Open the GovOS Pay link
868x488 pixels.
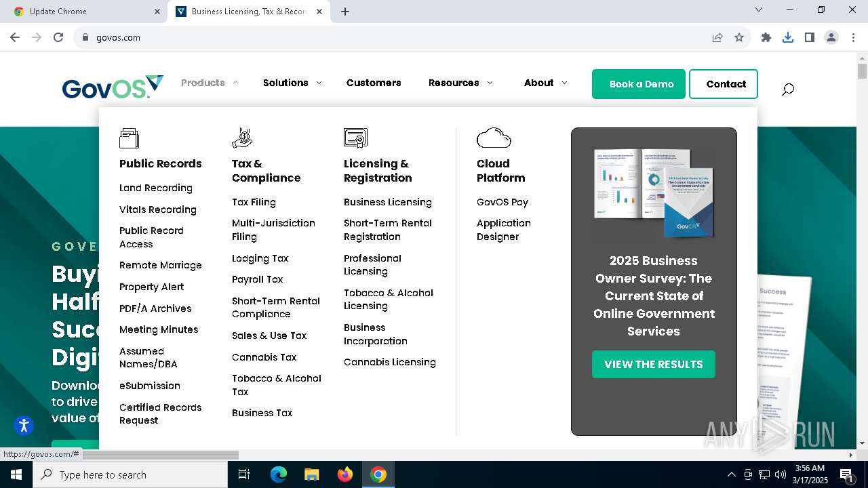click(502, 202)
